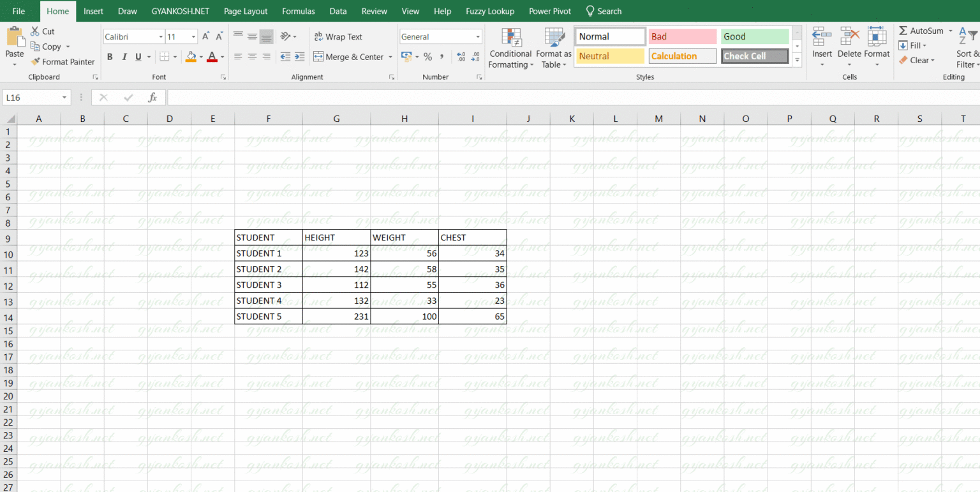980x492 pixels.
Task: Click the Search tell-me box
Action: click(x=604, y=11)
